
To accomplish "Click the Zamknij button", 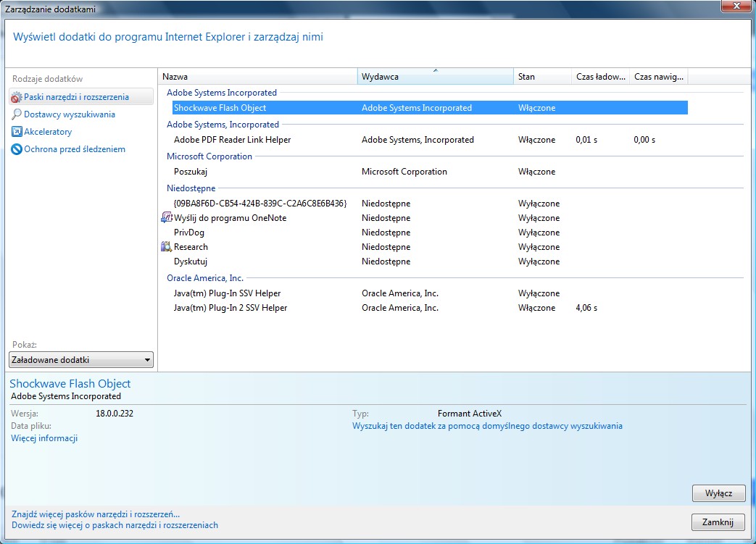I will pos(718,522).
